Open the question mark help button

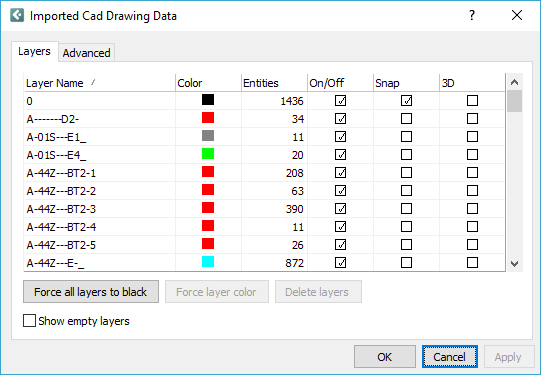(x=472, y=16)
